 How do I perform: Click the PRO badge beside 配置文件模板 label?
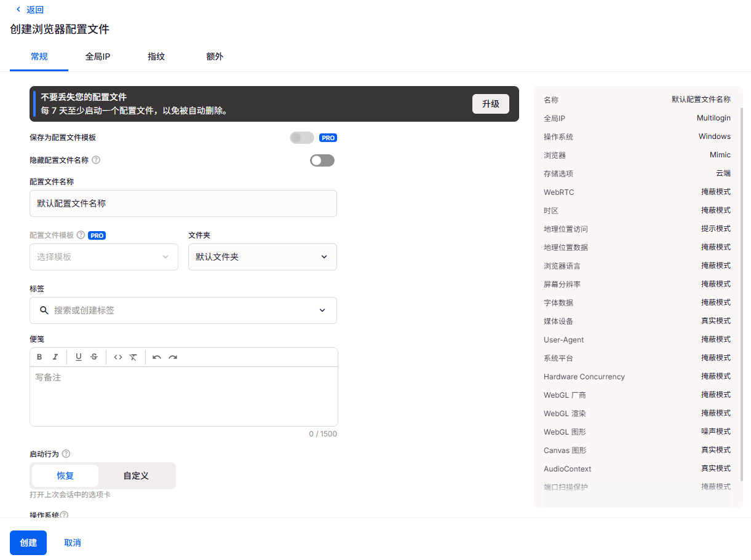coord(97,235)
